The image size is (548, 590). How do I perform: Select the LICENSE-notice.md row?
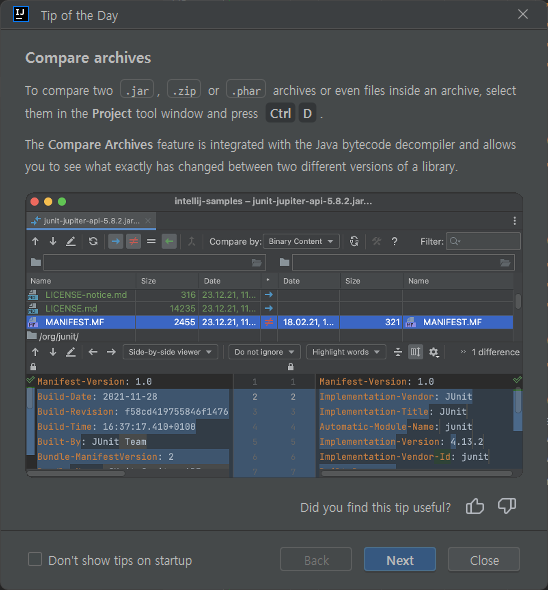(x=269, y=295)
